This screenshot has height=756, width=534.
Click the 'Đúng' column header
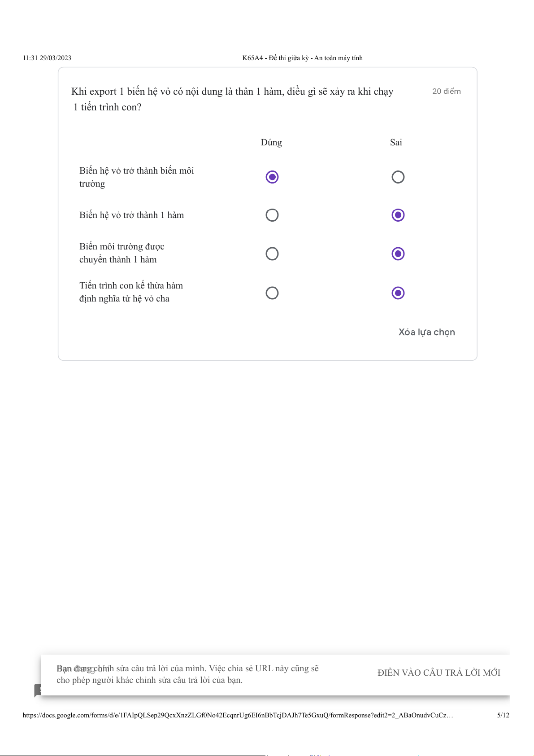pos(271,143)
